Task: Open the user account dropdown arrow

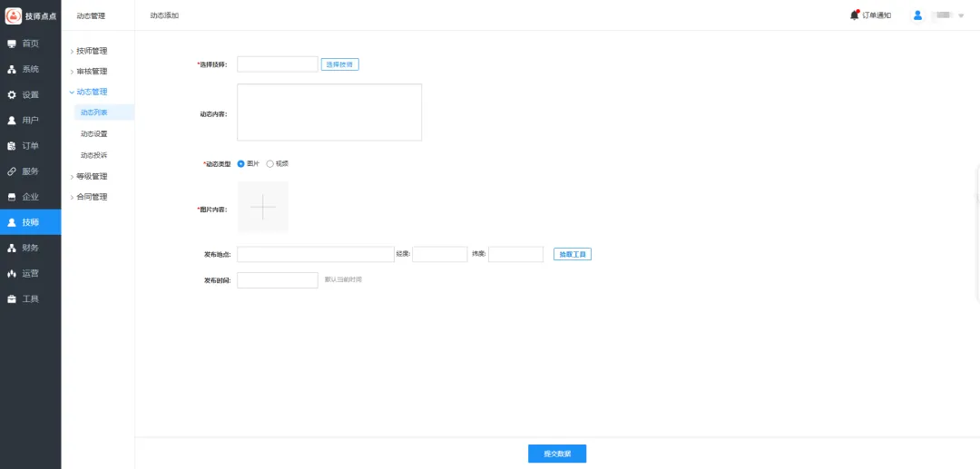Action: point(961,15)
